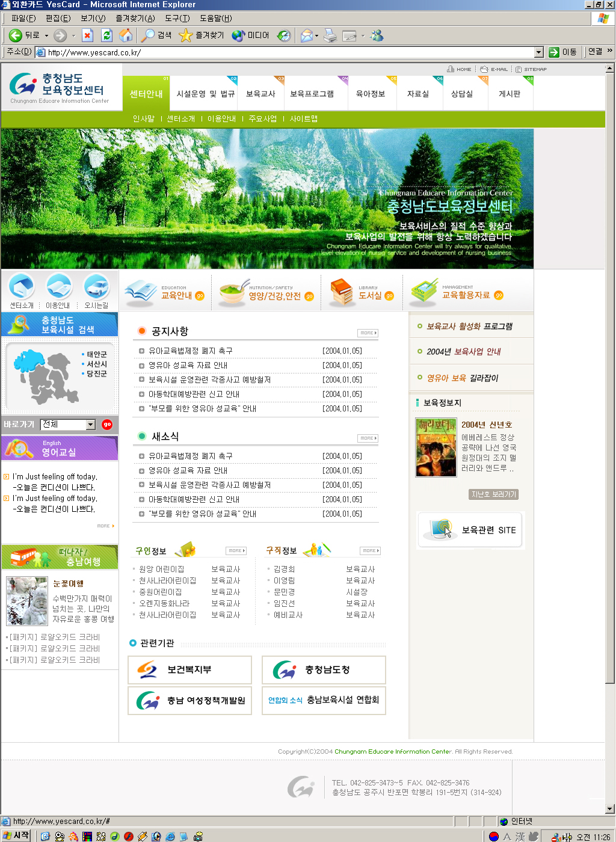Open the 바로가기 전체 dropdown
This screenshot has height=842, width=616.
coord(91,425)
